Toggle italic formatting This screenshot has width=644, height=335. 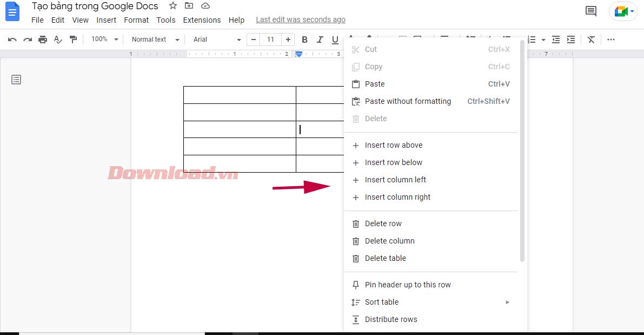320,39
